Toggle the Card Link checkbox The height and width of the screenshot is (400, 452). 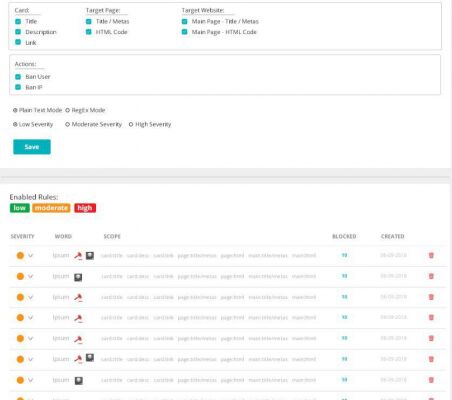(x=18, y=42)
